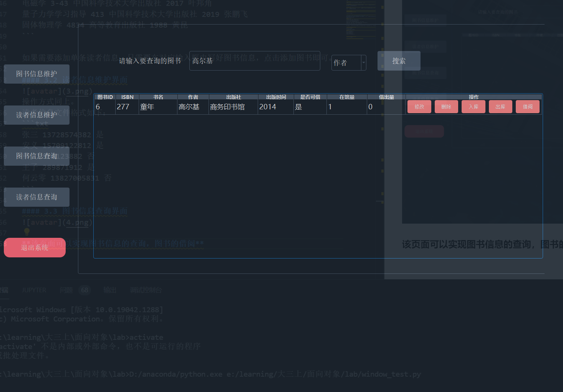The image size is (563, 392).
Task: Switch to 问题 tab in background editor
Action: (x=66, y=290)
